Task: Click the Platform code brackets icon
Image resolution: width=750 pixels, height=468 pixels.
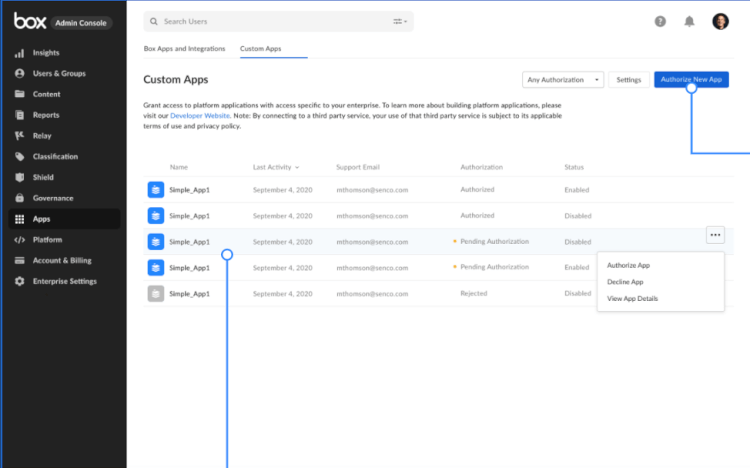Action: [x=19, y=240]
